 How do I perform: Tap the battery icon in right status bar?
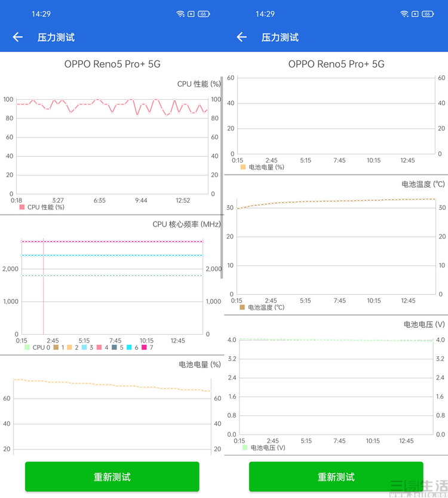click(428, 14)
